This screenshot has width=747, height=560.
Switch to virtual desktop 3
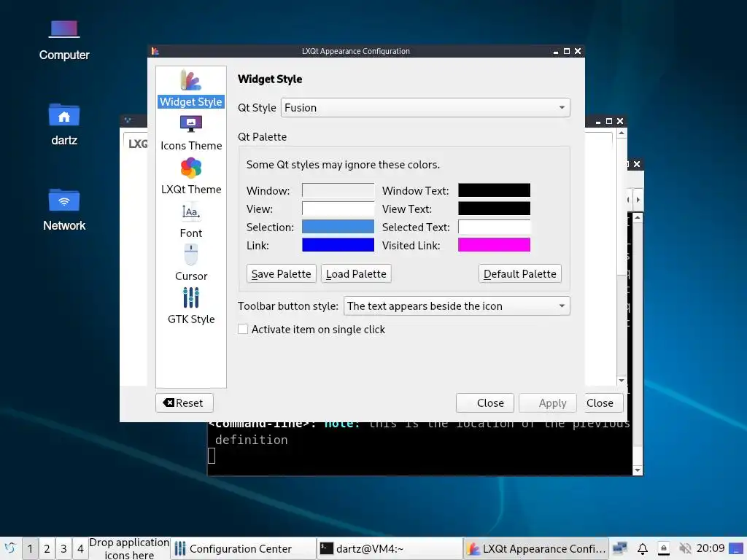(x=63, y=548)
